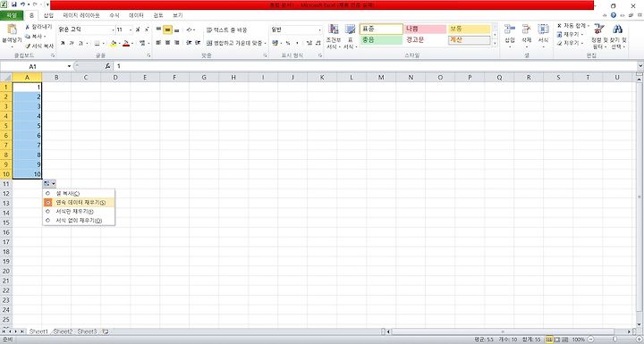Screen dimensions: 644x344
Task: Save workbook from quick access toolbar
Action: 14,4
